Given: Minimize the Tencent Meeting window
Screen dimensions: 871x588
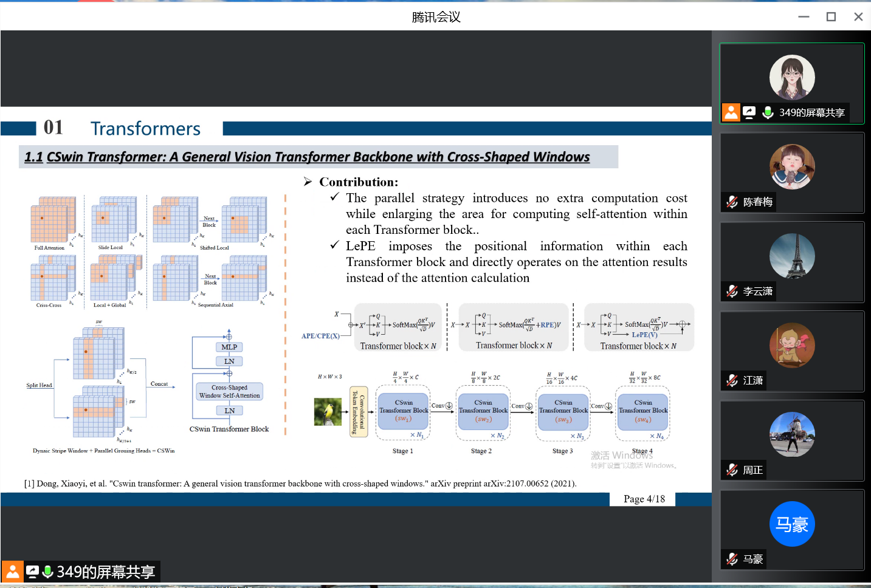Looking at the screenshot, I should point(804,17).
